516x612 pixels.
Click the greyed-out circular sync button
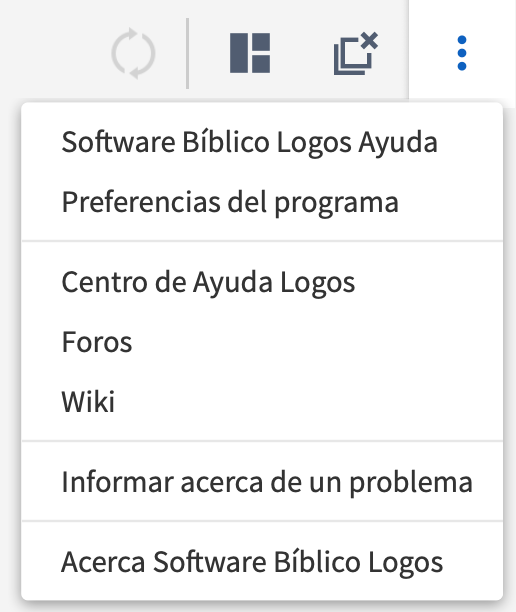click(133, 53)
